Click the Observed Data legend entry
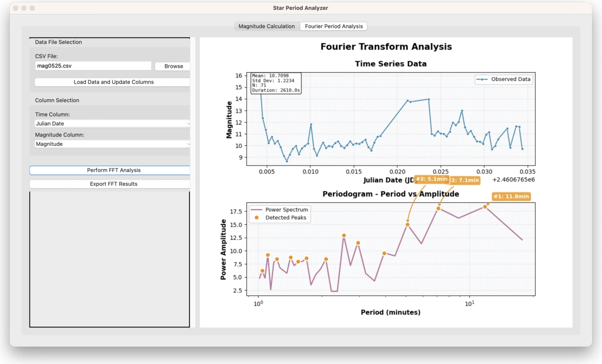602x364 pixels. (504, 79)
